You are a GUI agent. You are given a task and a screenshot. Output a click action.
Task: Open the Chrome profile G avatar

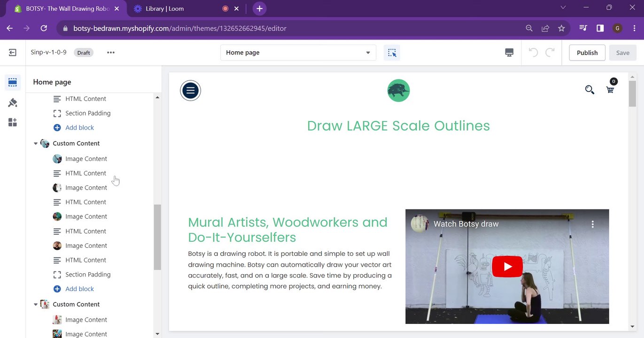pos(617,28)
